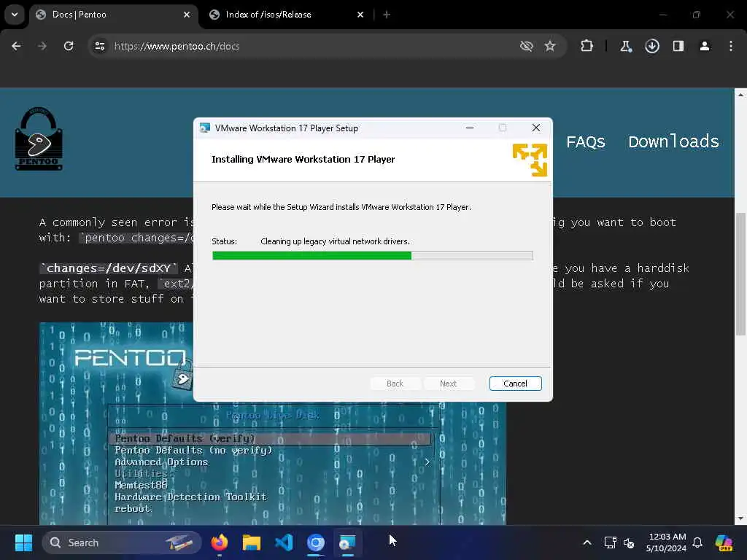This screenshot has height=560, width=747.
Task: Switch to VMware installer taskbar icon
Action: click(348, 542)
